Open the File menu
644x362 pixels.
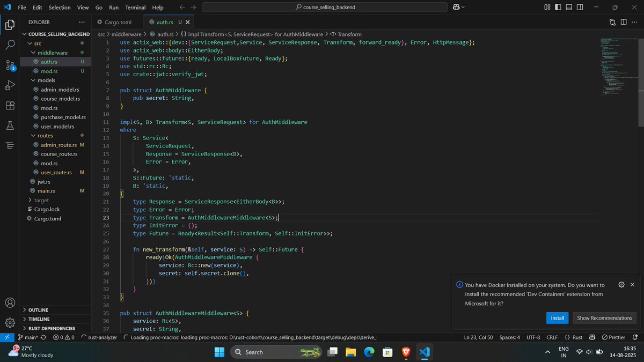[22, 8]
